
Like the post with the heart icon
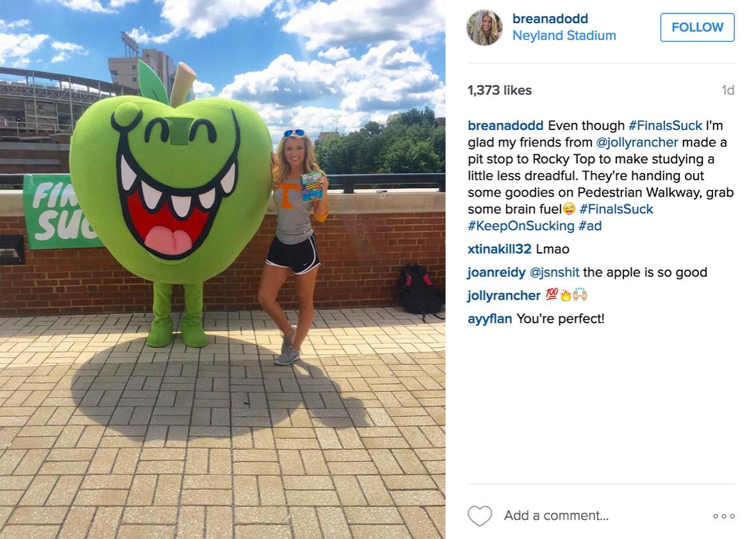click(480, 516)
